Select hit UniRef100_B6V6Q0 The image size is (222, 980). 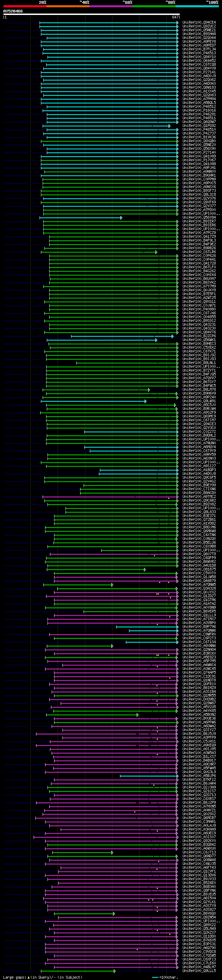pos(199,913)
